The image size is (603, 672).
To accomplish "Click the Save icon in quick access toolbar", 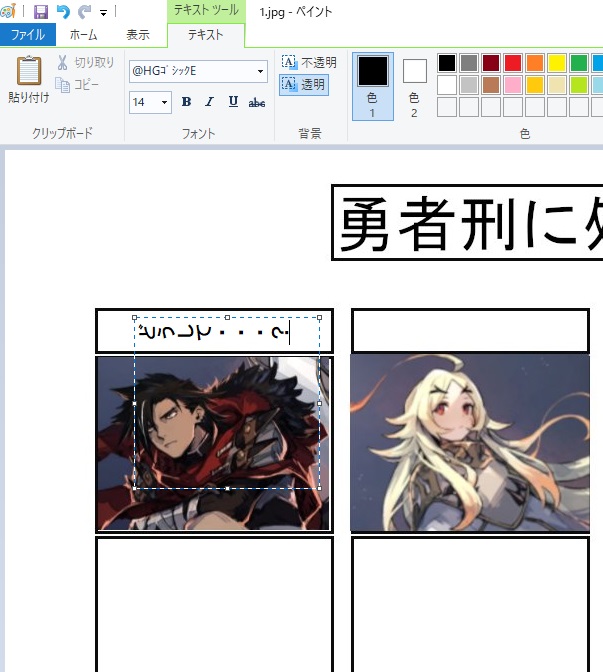I will [x=41, y=12].
